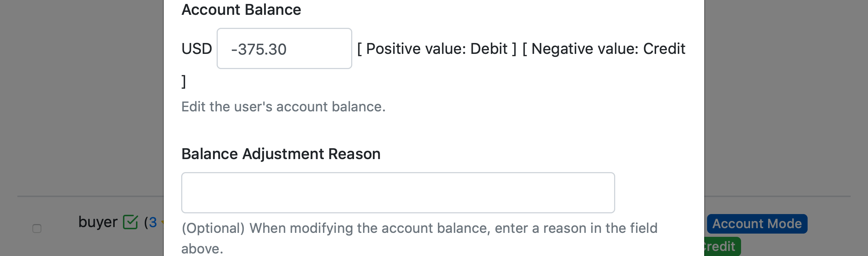Click the USD currency label
Image resolution: width=868 pixels, height=256 pixels.
[x=197, y=49]
